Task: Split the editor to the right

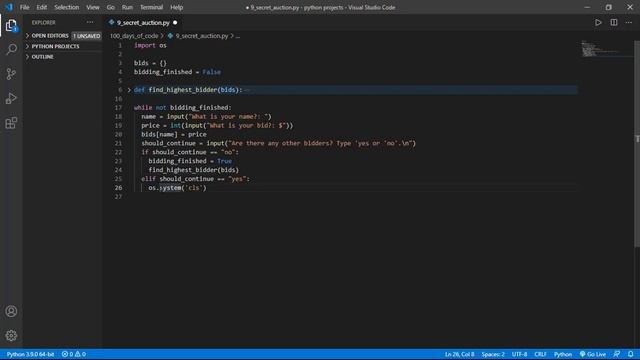Action: coord(613,22)
